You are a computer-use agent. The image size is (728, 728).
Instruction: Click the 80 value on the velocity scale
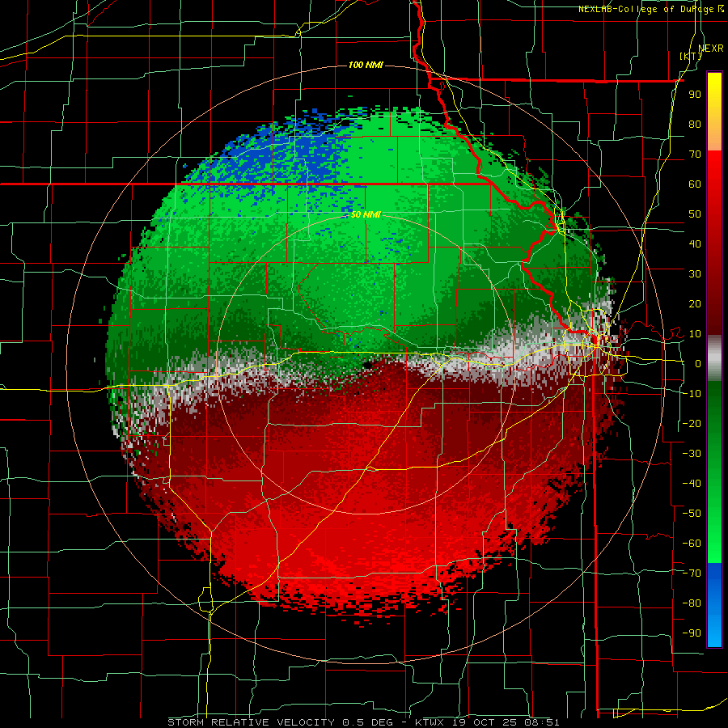pyautogui.click(x=695, y=124)
